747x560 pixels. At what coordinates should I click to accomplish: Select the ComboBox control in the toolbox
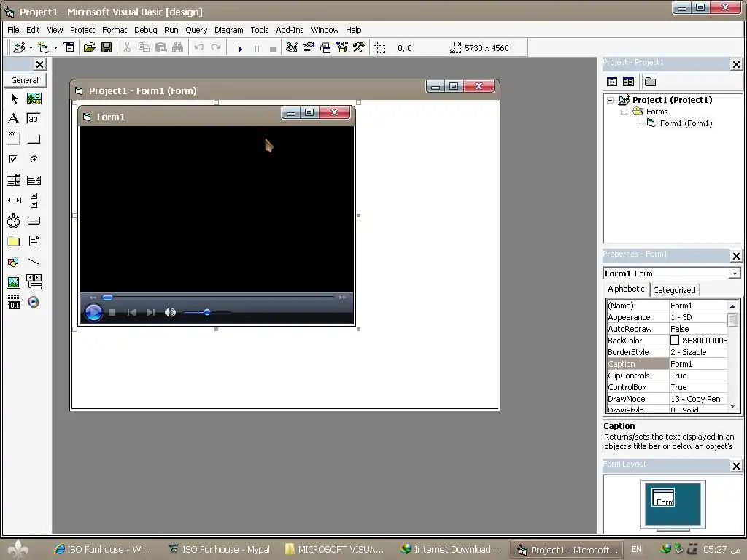(x=14, y=180)
